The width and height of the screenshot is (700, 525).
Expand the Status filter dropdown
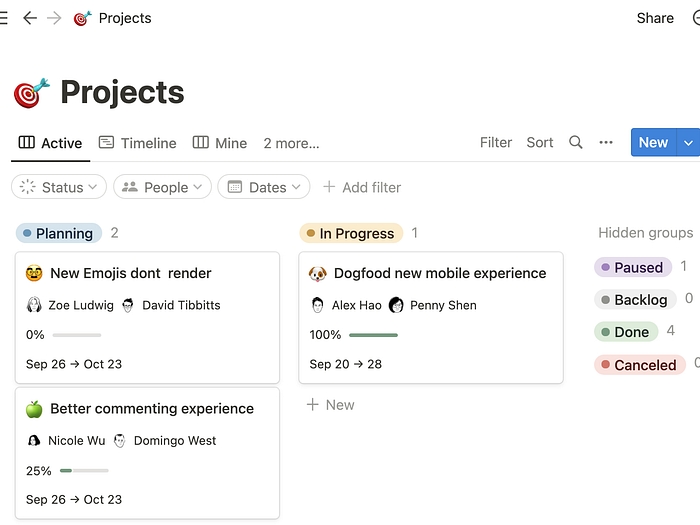59,187
